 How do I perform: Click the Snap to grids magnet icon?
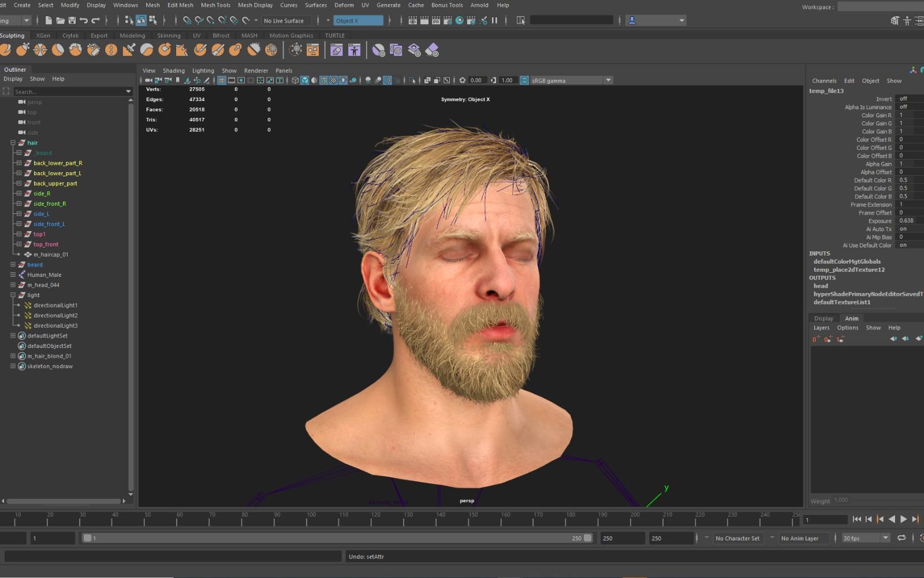point(187,20)
